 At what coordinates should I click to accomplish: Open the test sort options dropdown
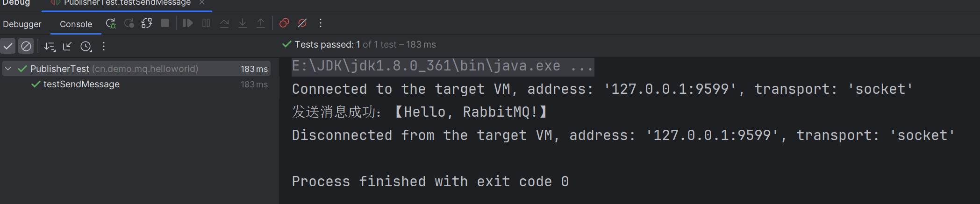coord(50,46)
